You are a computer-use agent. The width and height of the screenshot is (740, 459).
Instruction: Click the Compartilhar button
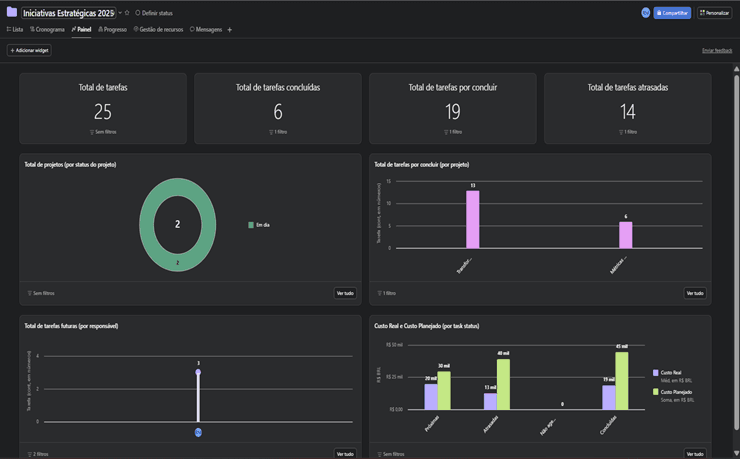(672, 13)
